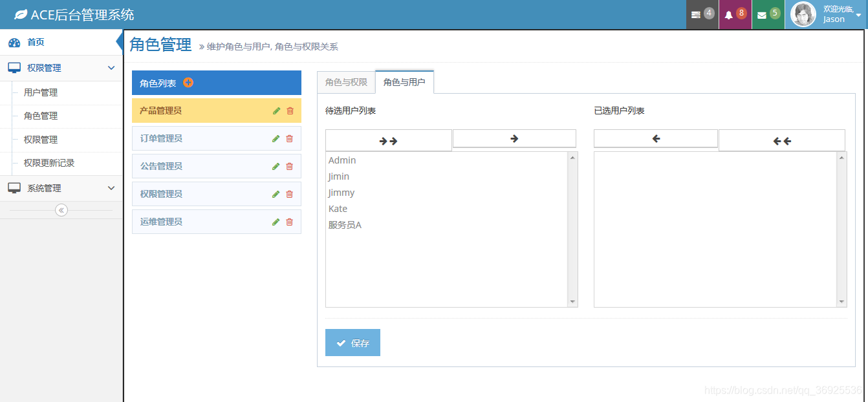This screenshot has width=868, height=402.
Task: Open the envelope messages with badge 5
Action: pos(768,14)
